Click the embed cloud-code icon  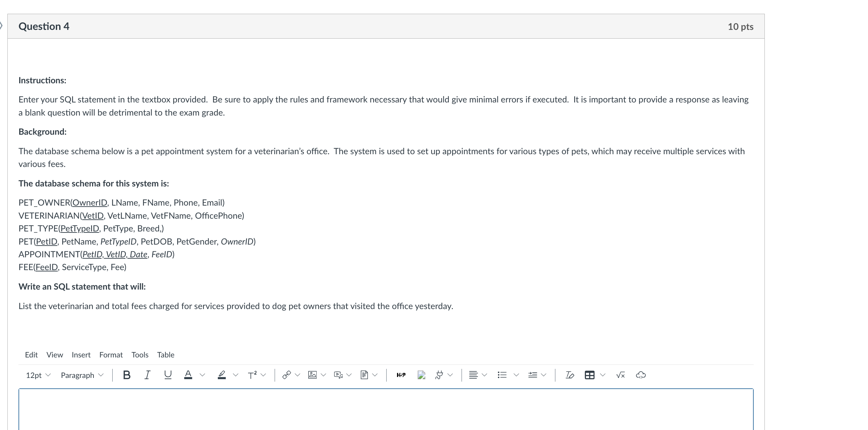[640, 375]
